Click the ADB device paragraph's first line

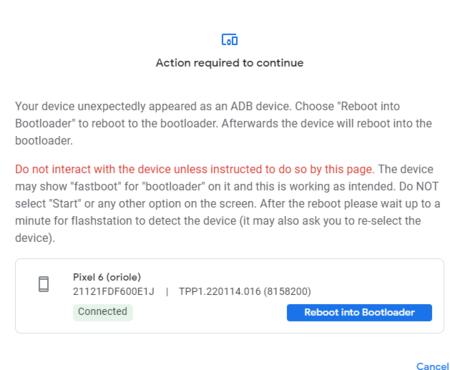point(207,106)
